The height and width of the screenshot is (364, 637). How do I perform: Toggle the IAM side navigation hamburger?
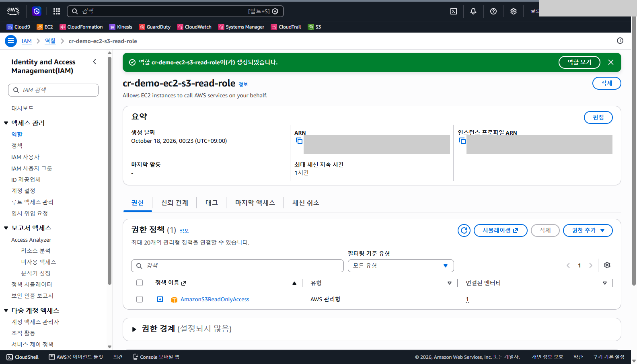click(11, 41)
